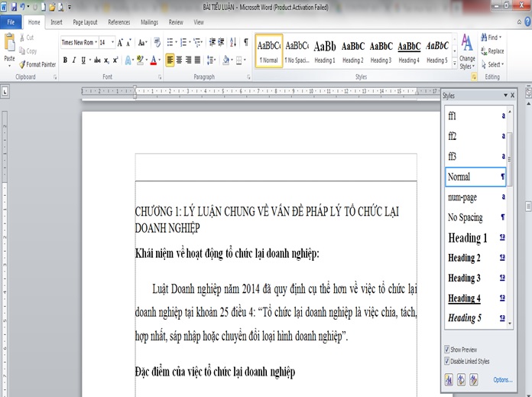Center align the paragraph
Image resolution: width=532 pixels, height=397 pixels.
click(x=180, y=60)
